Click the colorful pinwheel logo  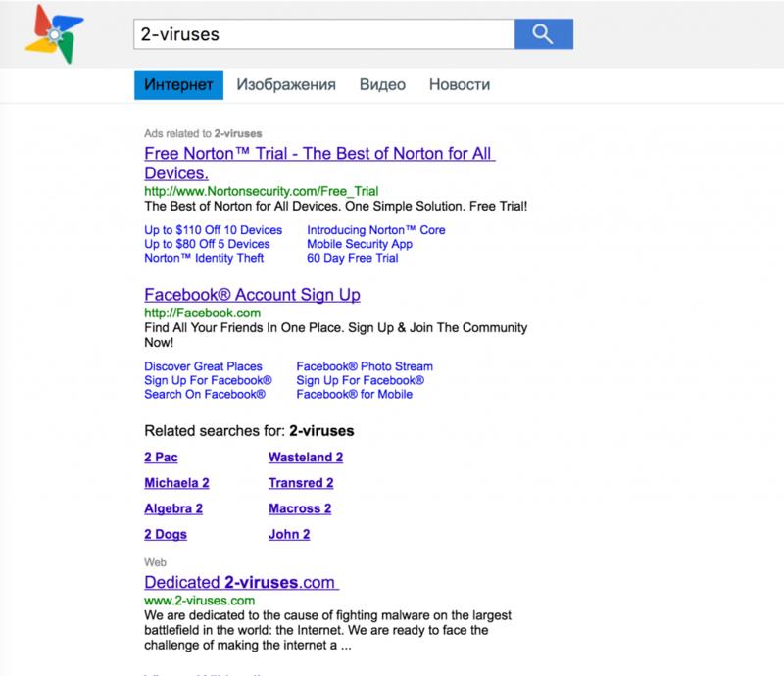coord(54,34)
